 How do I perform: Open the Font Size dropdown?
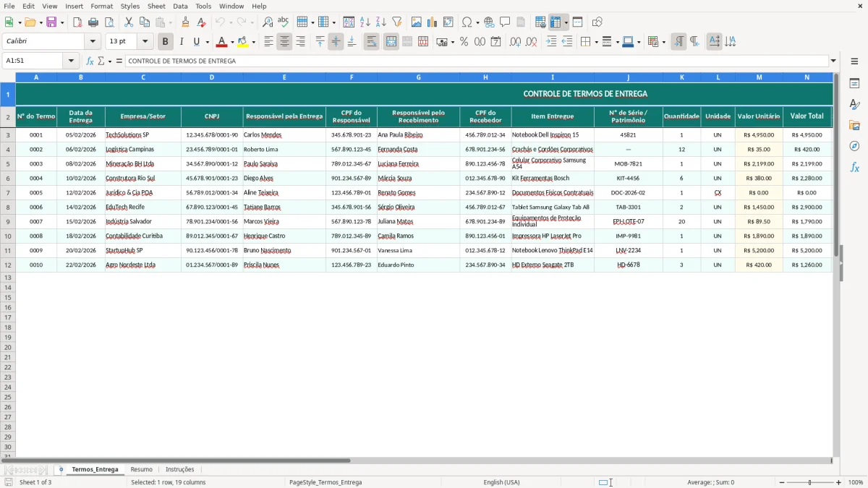(x=145, y=42)
